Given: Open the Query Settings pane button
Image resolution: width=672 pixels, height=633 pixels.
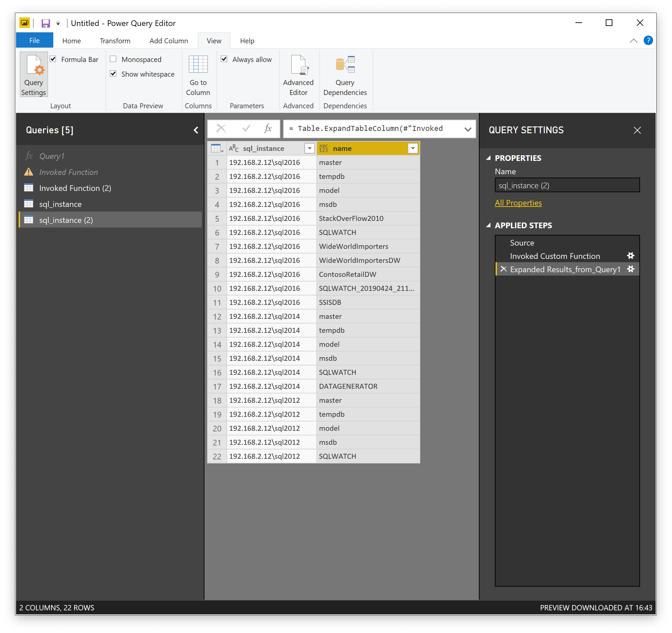Looking at the screenshot, I should pyautogui.click(x=33, y=75).
